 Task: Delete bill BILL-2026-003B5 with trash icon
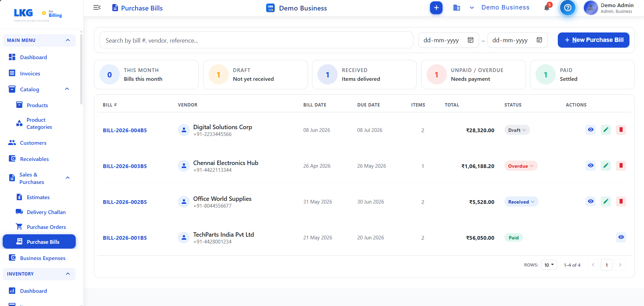(621, 166)
